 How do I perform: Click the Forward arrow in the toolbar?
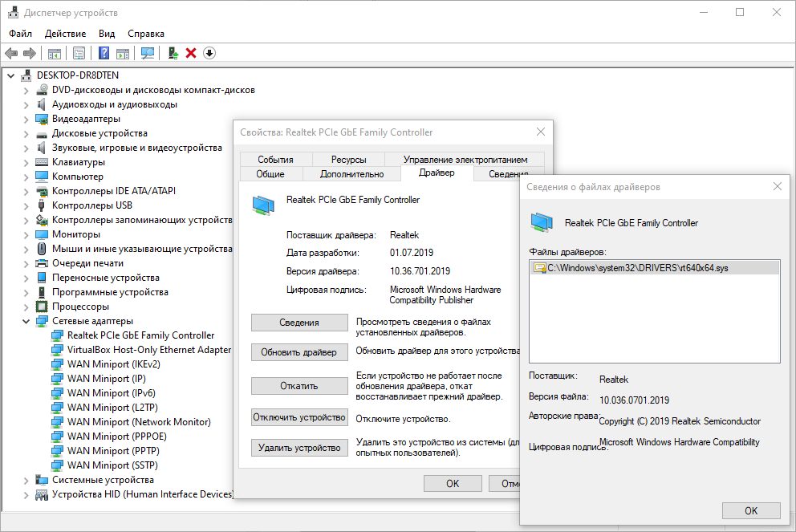pos(30,53)
